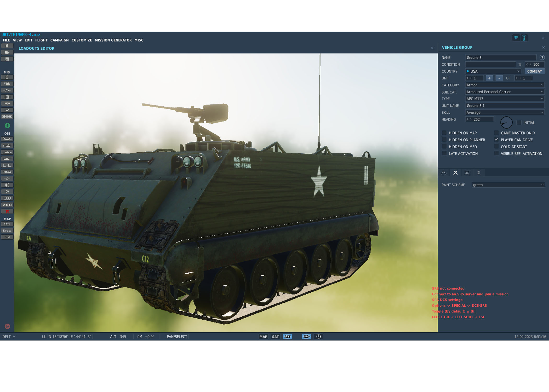Open the Campaign menu
Image resolution: width=549 pixels, height=392 pixels.
tap(59, 40)
